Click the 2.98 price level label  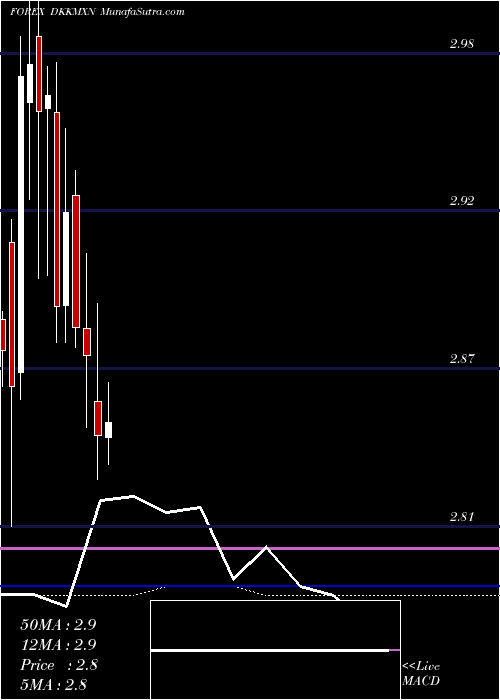(461, 44)
